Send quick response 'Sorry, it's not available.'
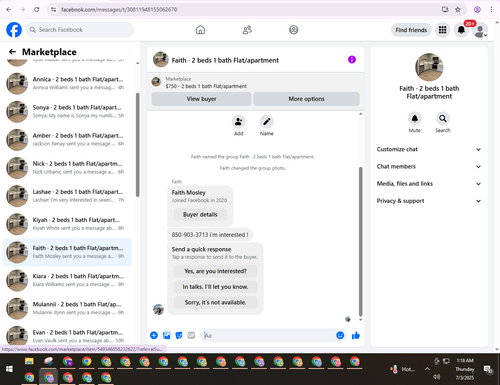The width and height of the screenshot is (500, 385). click(215, 302)
